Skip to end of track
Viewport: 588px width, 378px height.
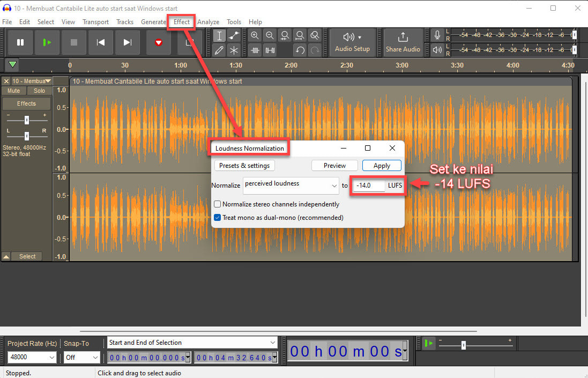pos(128,42)
